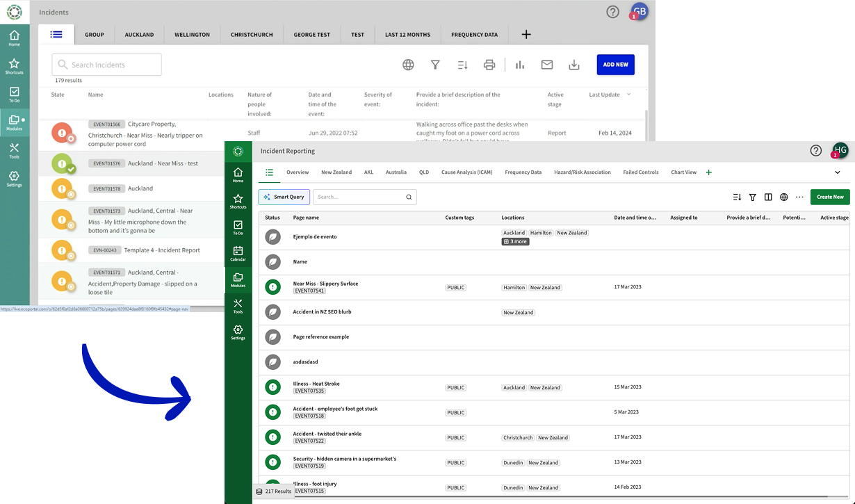Open the filter icon in Incident Reporting toolbar

753,197
